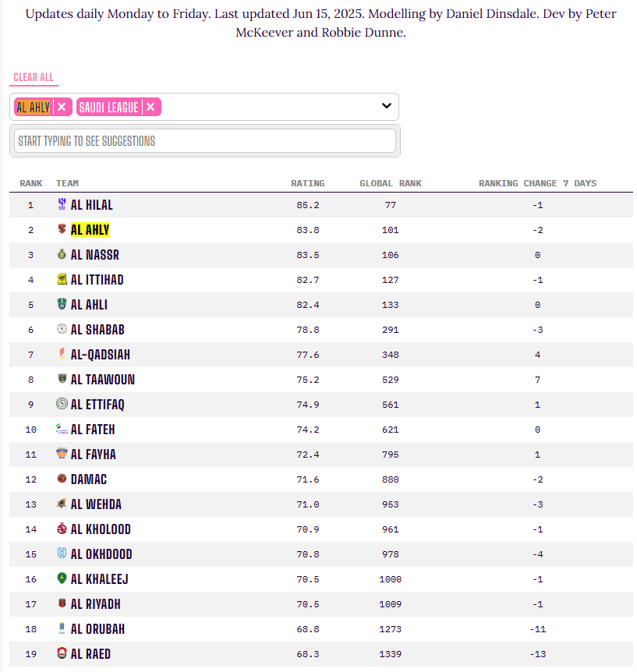Screen dimensions: 637x672
Task: Click the Al Nassr club crest icon
Action: pyautogui.click(x=62, y=254)
